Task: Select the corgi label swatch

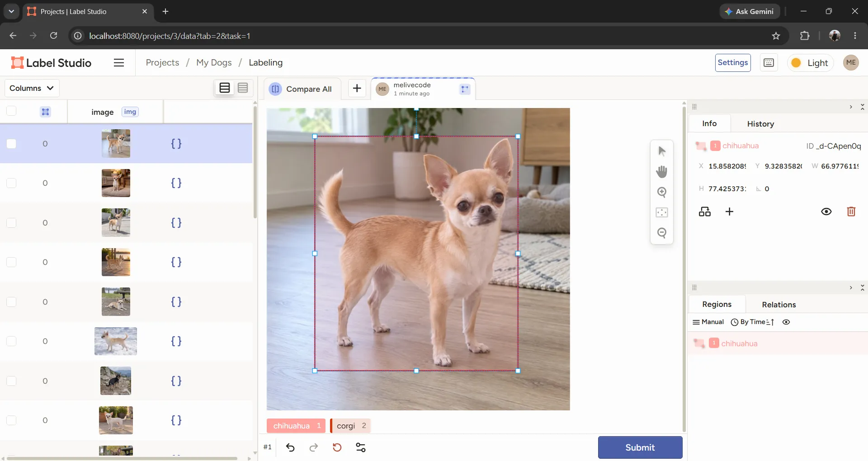Action: pyautogui.click(x=351, y=426)
